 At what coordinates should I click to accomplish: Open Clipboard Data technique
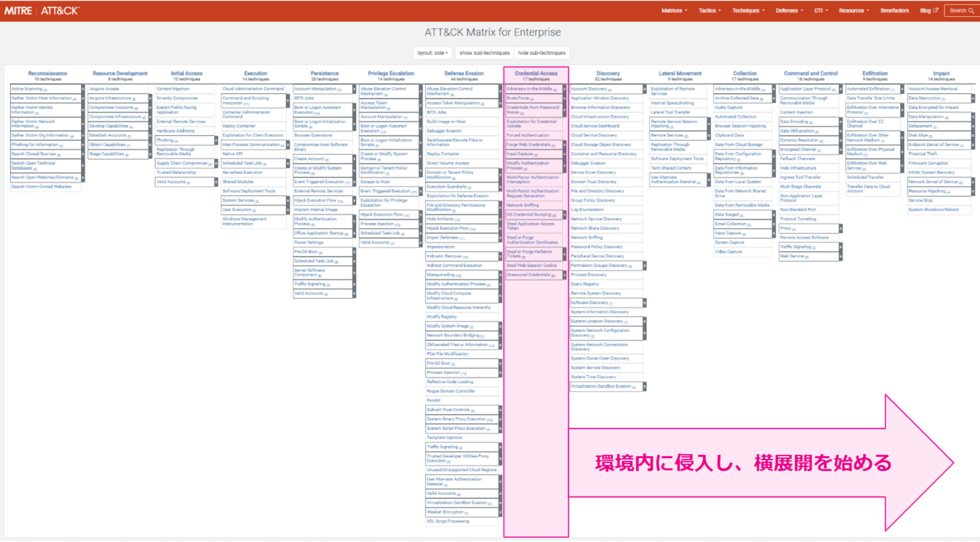(x=729, y=135)
